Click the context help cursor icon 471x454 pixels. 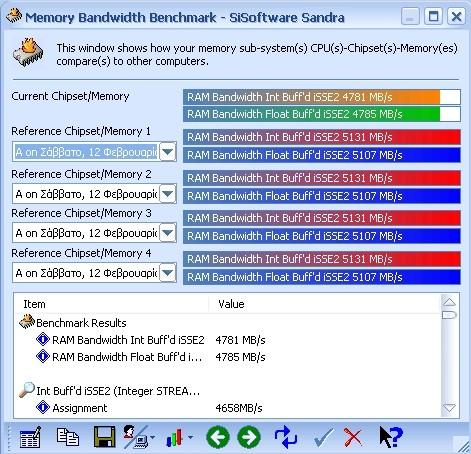(391, 437)
